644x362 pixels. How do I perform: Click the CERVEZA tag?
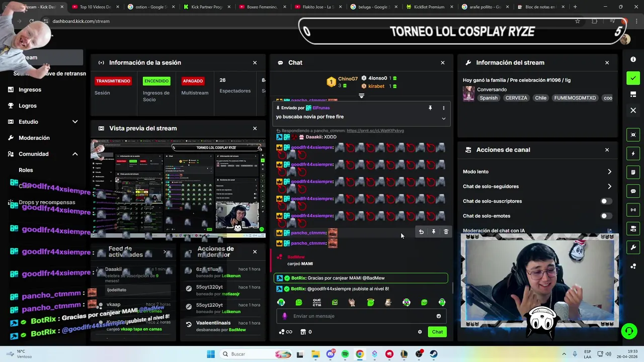click(516, 98)
